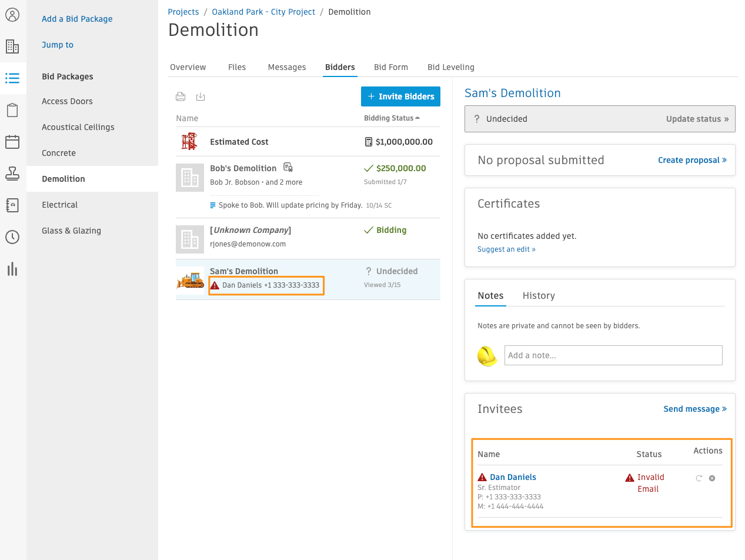This screenshot has height=560, width=745.
Task: Open the clock history icon in sidebar
Action: pos(12,237)
